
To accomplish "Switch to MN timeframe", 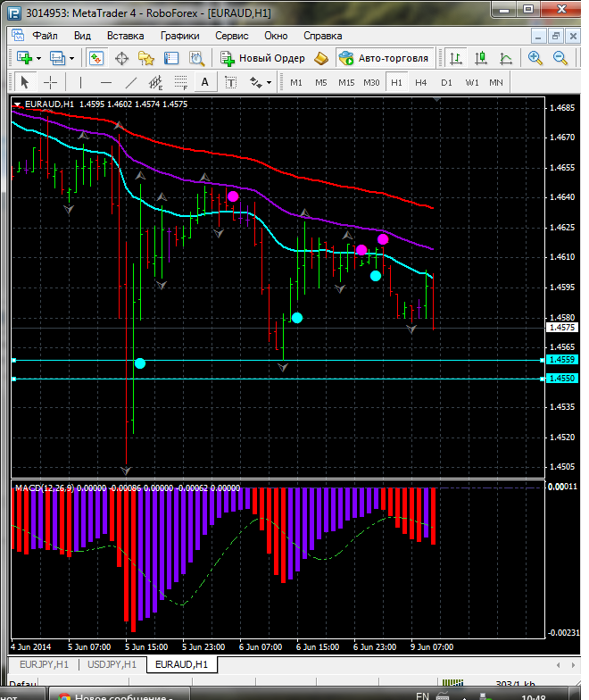I will (496, 82).
